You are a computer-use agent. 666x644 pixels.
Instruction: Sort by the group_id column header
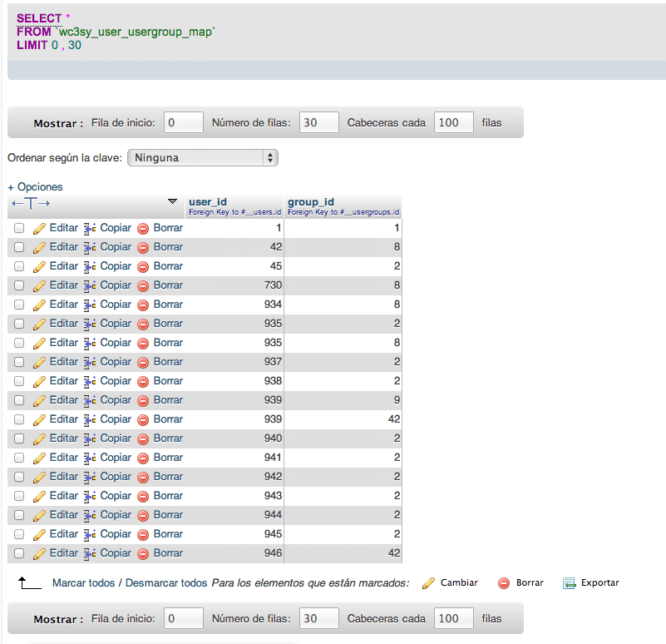[x=311, y=202]
